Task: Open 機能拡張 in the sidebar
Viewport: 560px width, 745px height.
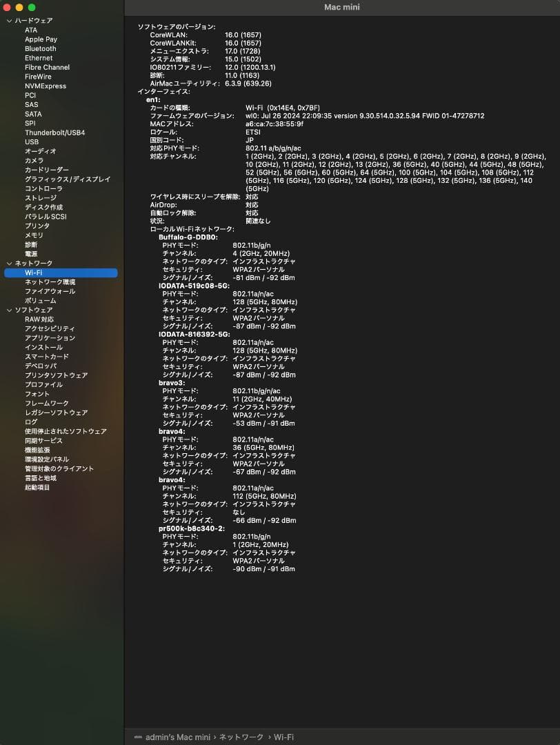Action: 37,450
